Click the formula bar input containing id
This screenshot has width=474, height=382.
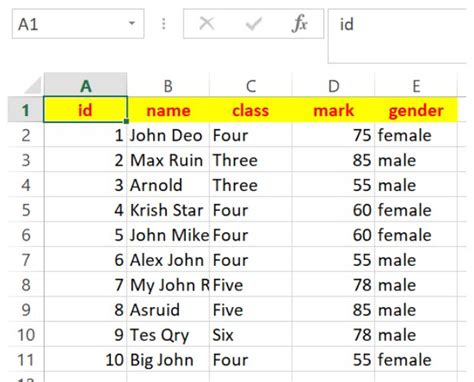pos(400,36)
